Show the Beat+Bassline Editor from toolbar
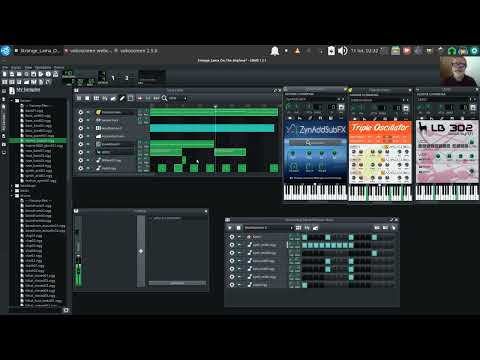Image resolution: width=480 pixels, height=360 pixels. [12, 82]
